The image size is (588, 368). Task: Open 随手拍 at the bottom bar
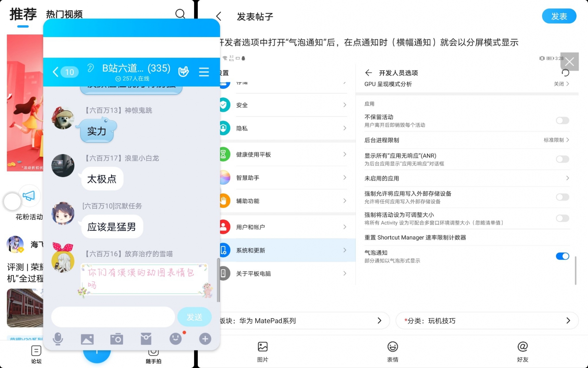[x=153, y=356]
